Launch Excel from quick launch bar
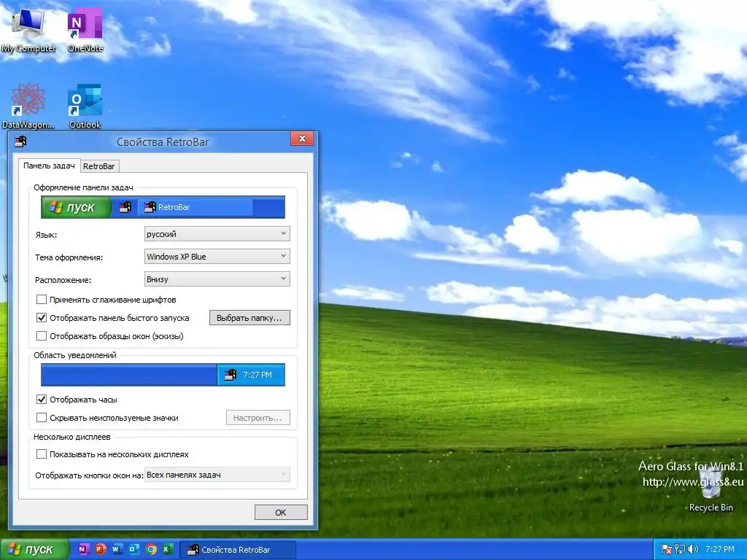The width and height of the screenshot is (747, 560). pos(168,550)
